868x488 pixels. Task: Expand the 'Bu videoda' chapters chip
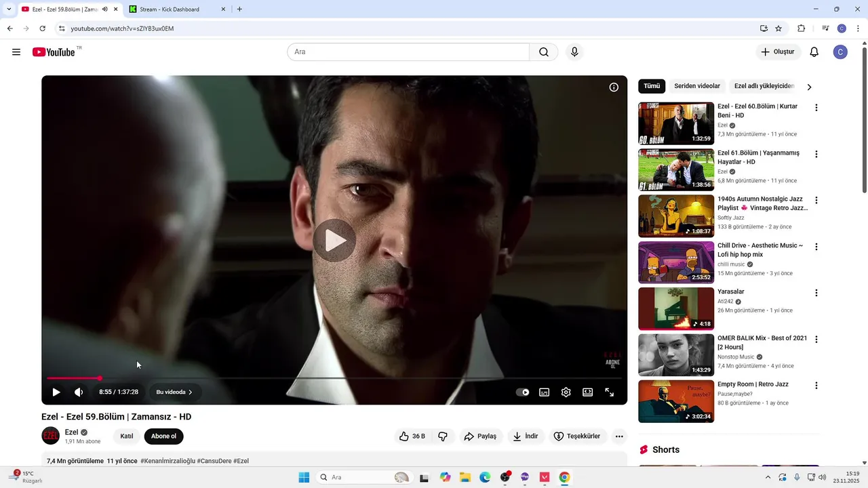[x=174, y=392]
